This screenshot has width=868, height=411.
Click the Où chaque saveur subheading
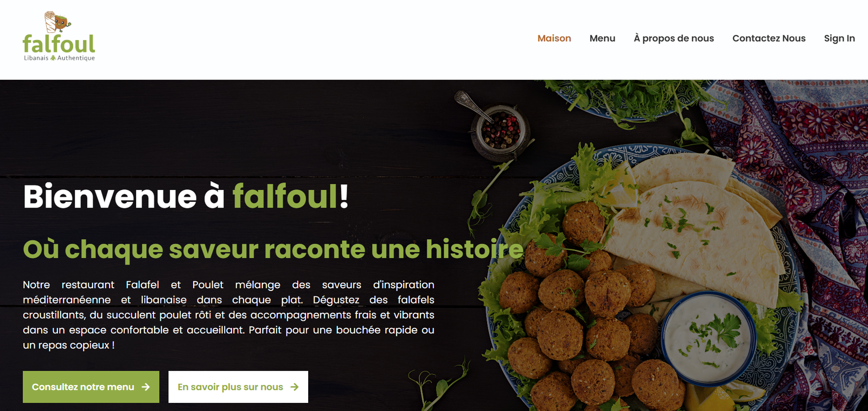(273, 249)
